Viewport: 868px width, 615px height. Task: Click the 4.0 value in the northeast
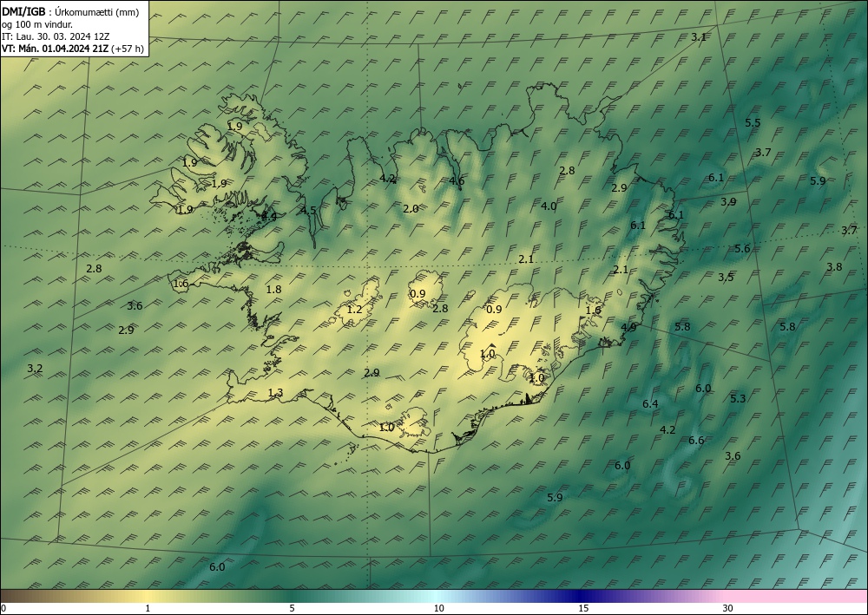tap(549, 206)
